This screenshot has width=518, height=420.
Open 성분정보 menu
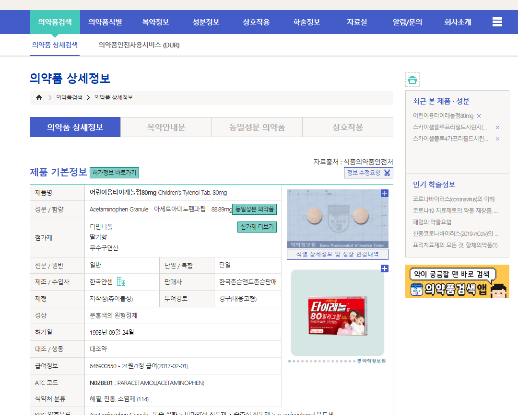[x=206, y=22]
